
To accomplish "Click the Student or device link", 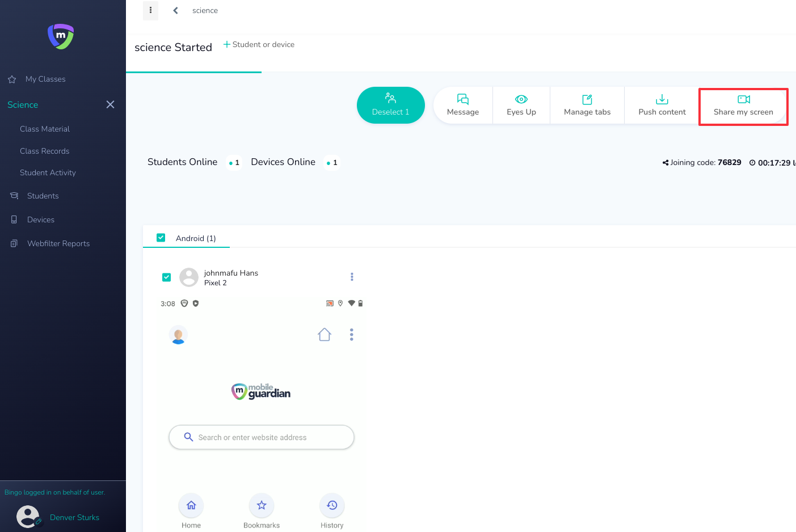I will (x=263, y=44).
